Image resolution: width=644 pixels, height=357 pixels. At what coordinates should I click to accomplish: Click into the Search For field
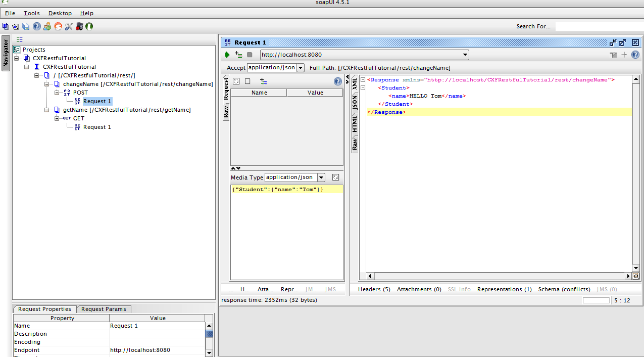pyautogui.click(x=599, y=26)
